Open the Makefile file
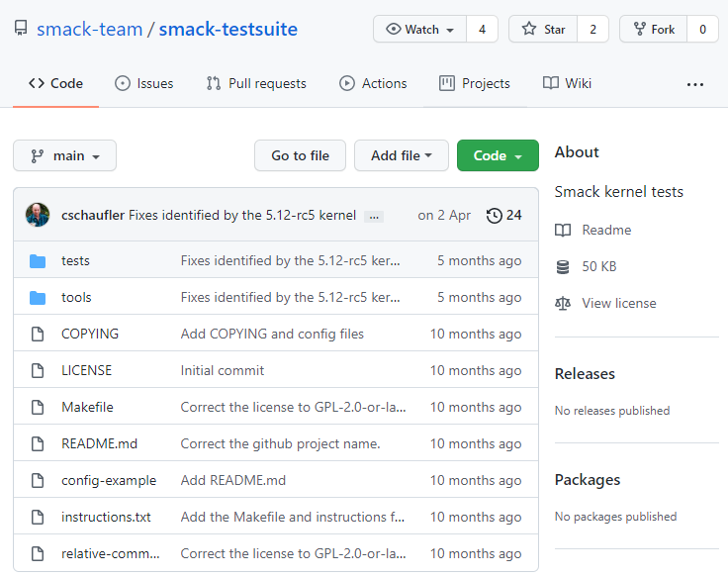Image resolution: width=728 pixels, height=578 pixels. point(87,408)
